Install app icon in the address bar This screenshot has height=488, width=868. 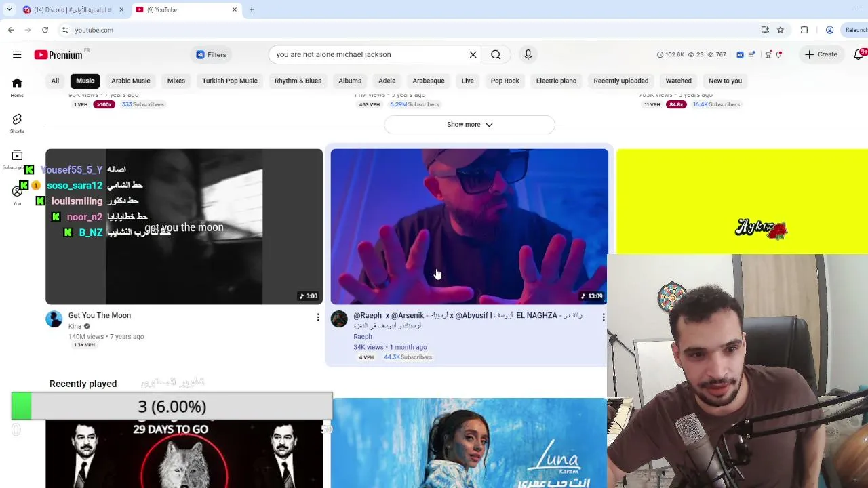765,30
